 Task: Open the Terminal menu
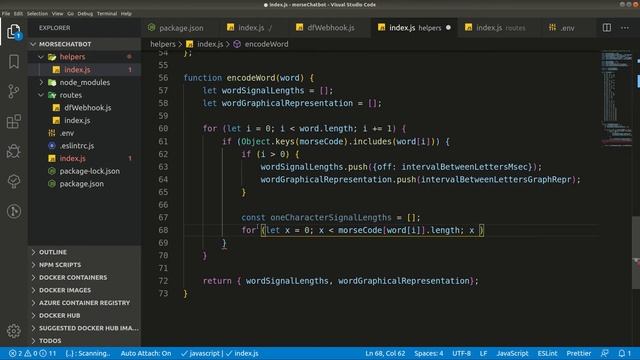click(x=107, y=13)
